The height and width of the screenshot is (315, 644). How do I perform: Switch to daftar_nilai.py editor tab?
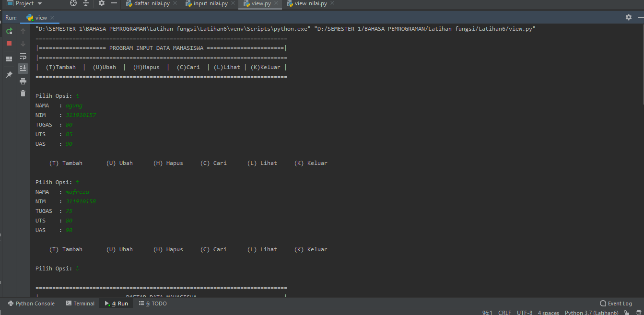coord(152,3)
